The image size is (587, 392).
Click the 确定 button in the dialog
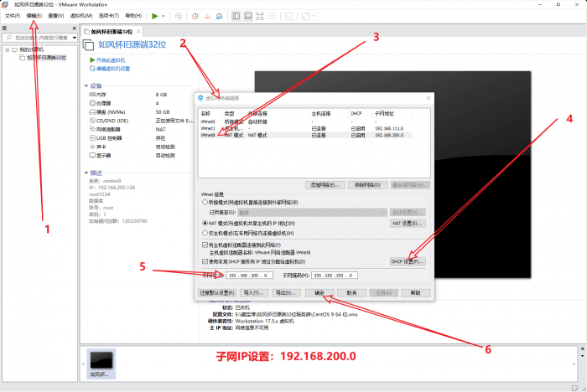[319, 293]
